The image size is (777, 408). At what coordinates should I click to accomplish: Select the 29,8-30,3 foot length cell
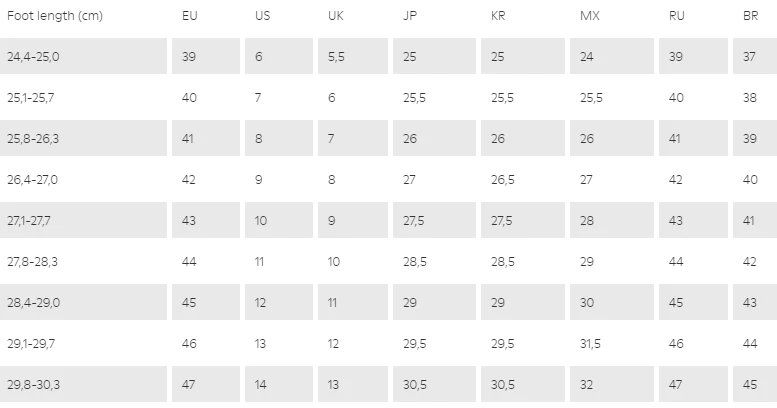pyautogui.click(x=33, y=384)
